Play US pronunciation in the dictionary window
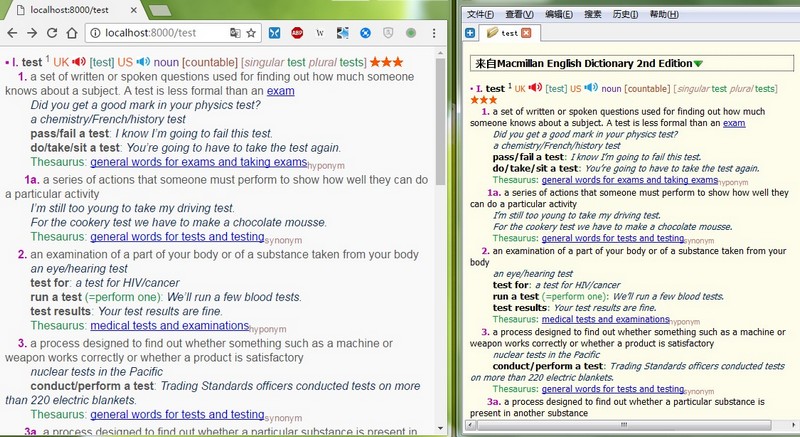The width and height of the screenshot is (800, 437). coord(591,87)
